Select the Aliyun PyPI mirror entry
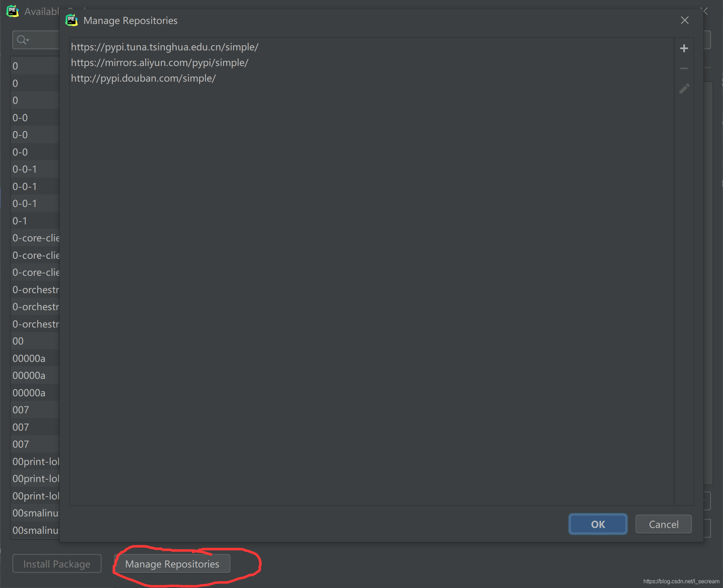The image size is (723, 588). point(159,62)
